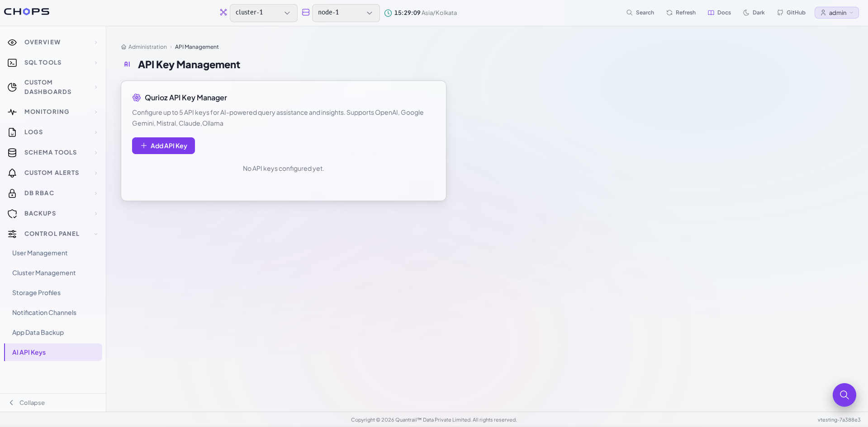Click the Search button in header

tap(640, 13)
